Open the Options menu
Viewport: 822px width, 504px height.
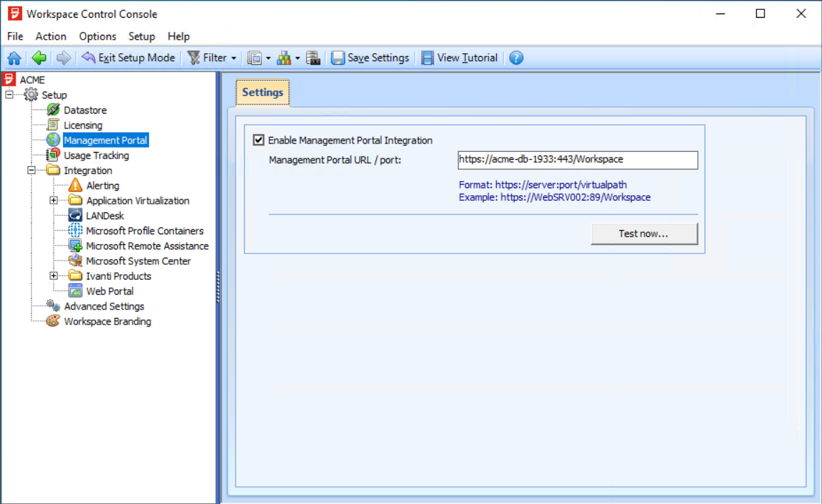coord(97,36)
